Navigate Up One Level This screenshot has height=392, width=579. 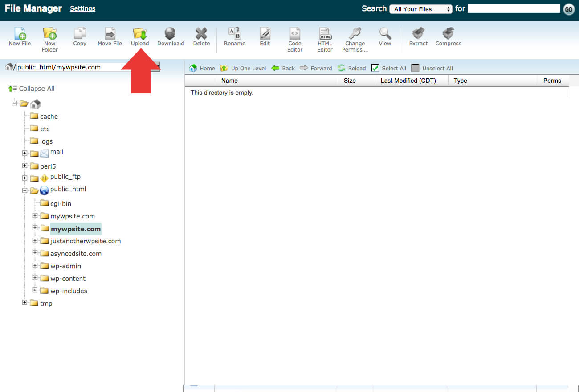(x=243, y=68)
